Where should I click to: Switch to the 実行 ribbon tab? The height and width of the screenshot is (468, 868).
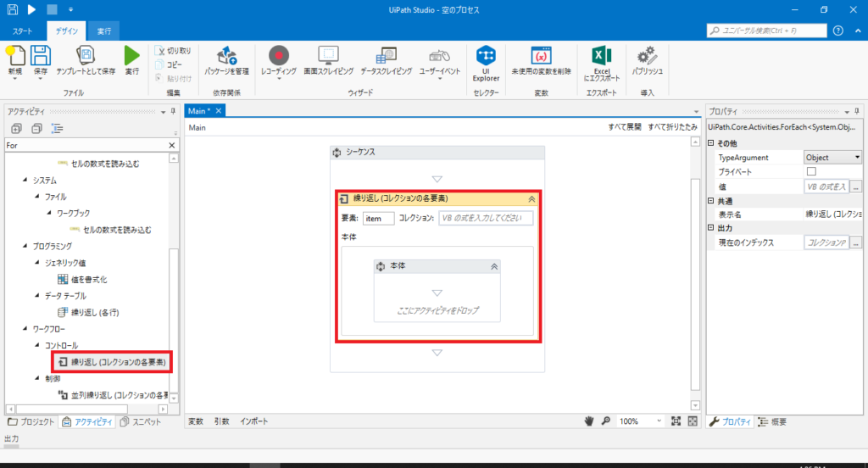pyautogui.click(x=104, y=31)
